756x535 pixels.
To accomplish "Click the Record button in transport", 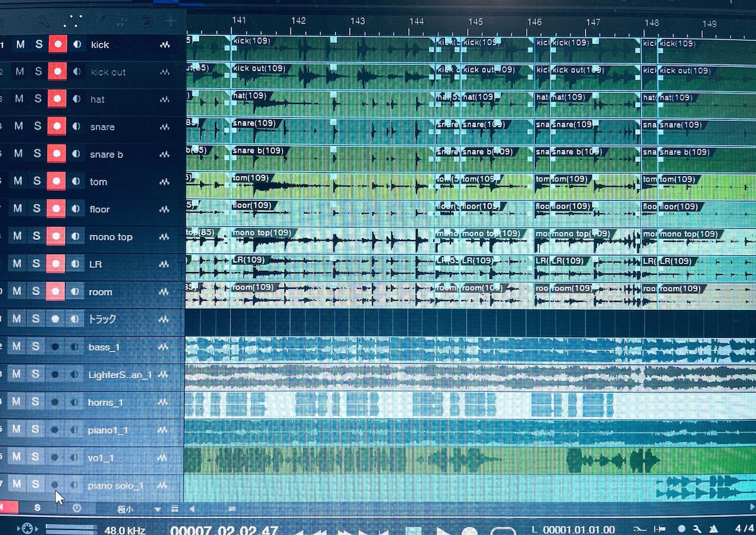I will click(469, 531).
